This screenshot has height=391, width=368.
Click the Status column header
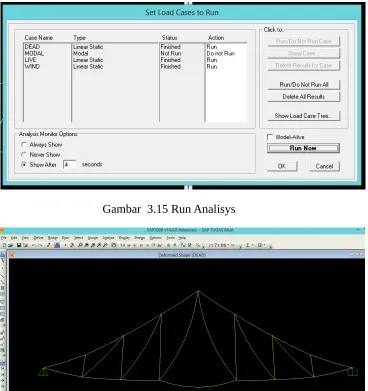pos(169,38)
